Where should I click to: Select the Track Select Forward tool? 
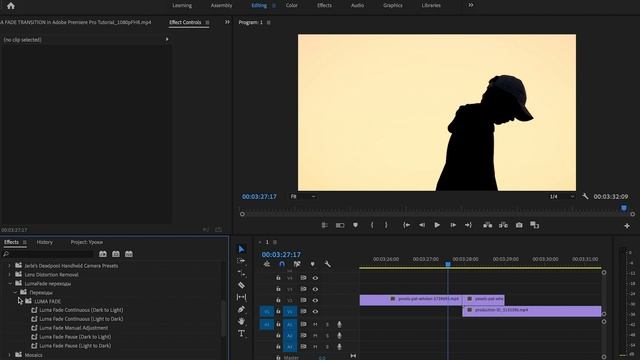(241, 261)
